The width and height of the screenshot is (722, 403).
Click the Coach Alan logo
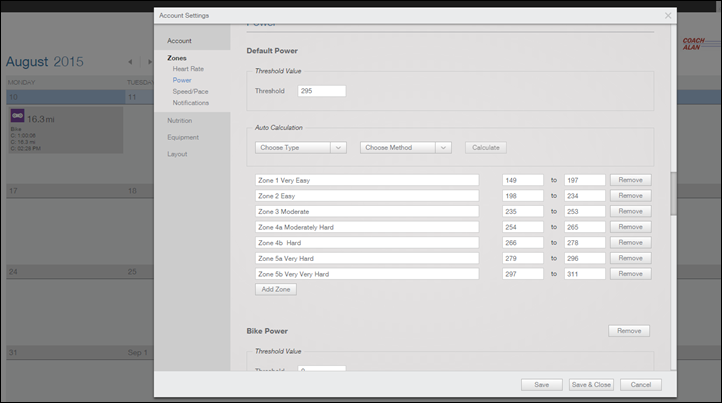694,44
